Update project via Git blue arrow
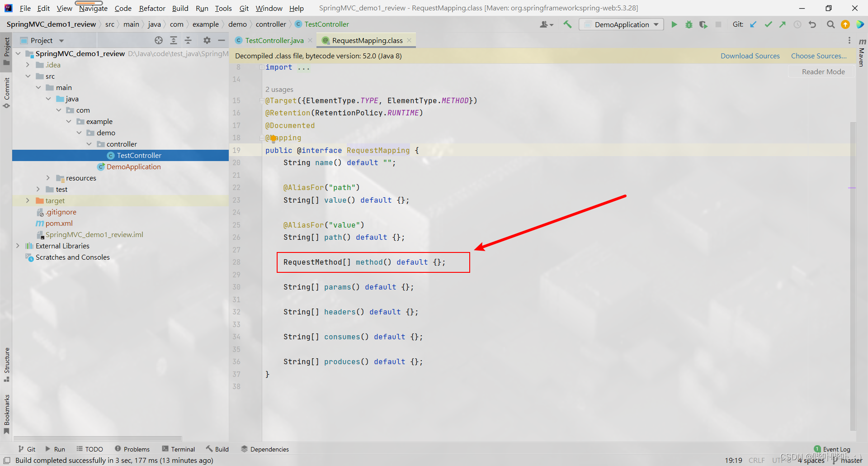The height and width of the screenshot is (466, 868). coord(753,24)
